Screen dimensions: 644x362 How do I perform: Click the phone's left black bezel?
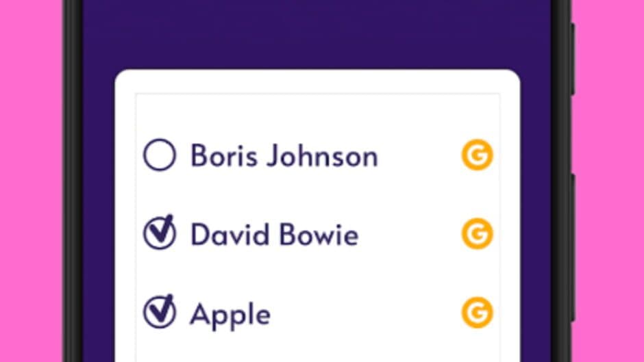73,181
